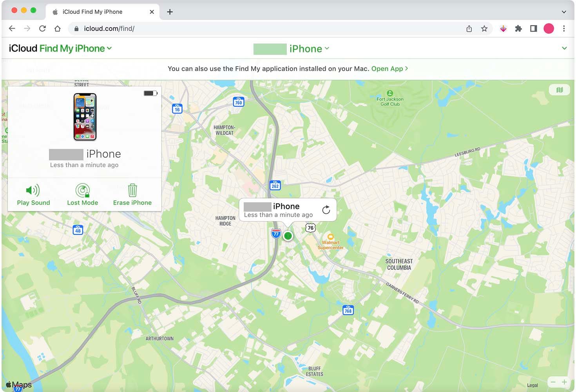Expand the chevron at the far right header
This screenshot has height=392, width=576.
pyautogui.click(x=564, y=48)
